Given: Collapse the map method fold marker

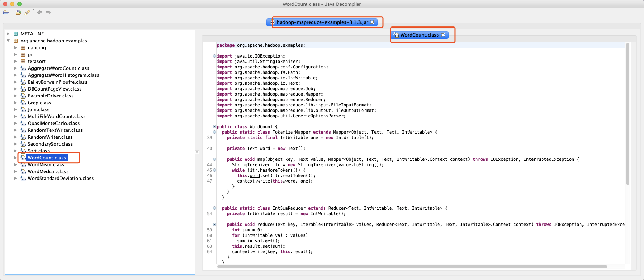Looking at the screenshot, I should coord(214,159).
